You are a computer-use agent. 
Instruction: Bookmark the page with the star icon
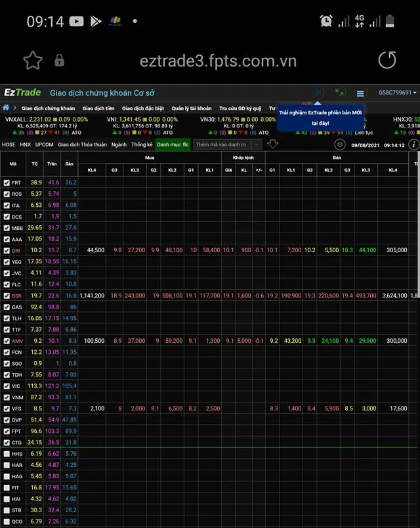(32, 60)
